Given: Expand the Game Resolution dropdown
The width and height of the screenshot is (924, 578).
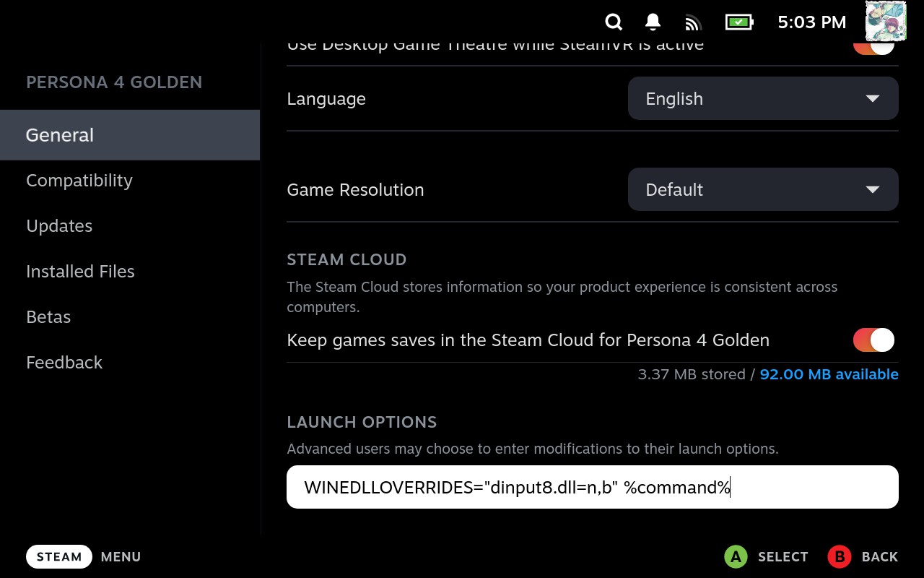Looking at the screenshot, I should 762,189.
